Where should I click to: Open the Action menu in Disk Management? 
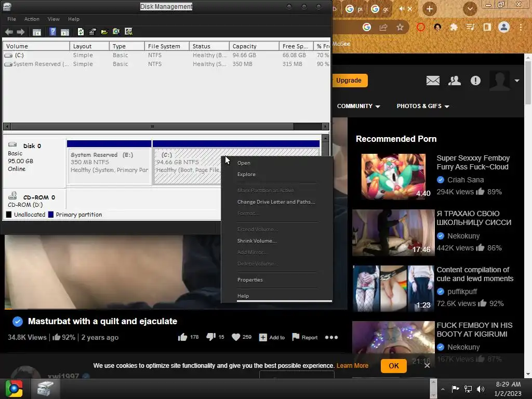(x=32, y=19)
